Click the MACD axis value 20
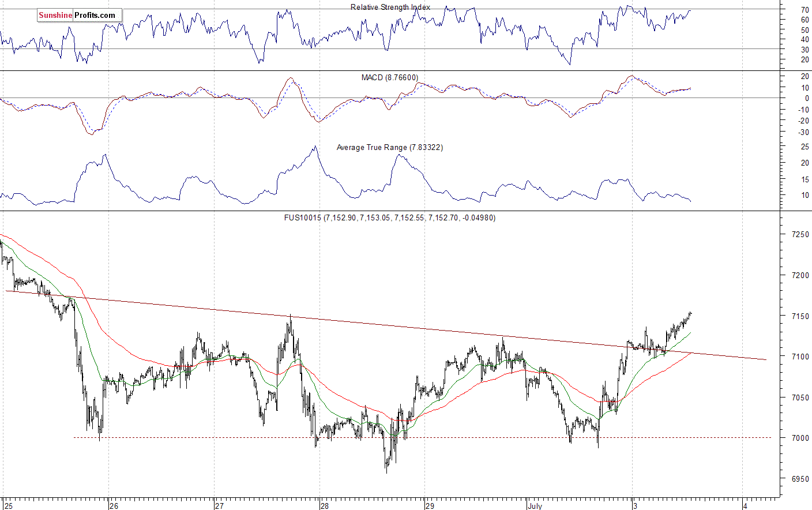This screenshot has height=510, width=812. pos(805,77)
